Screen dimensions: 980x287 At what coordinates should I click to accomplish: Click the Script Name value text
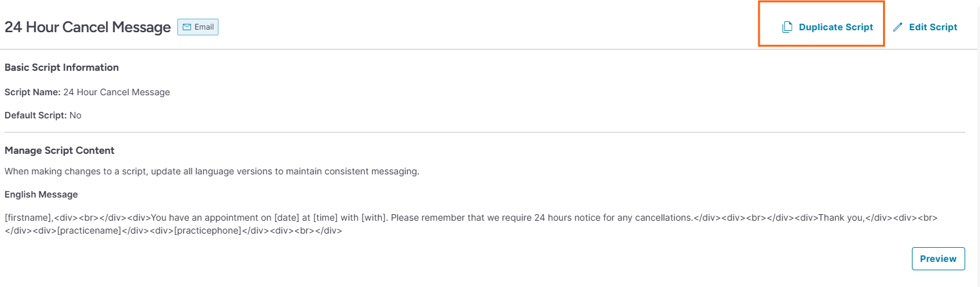coord(116,92)
